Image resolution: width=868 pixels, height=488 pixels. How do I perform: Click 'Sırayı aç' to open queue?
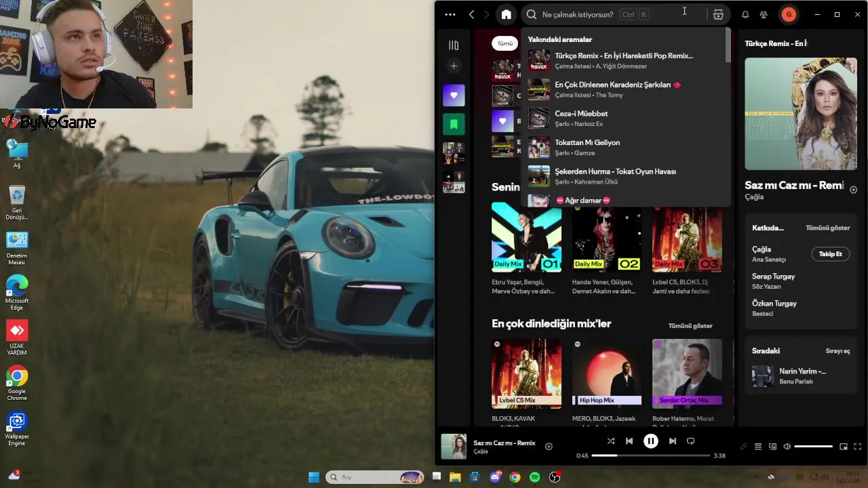837,351
